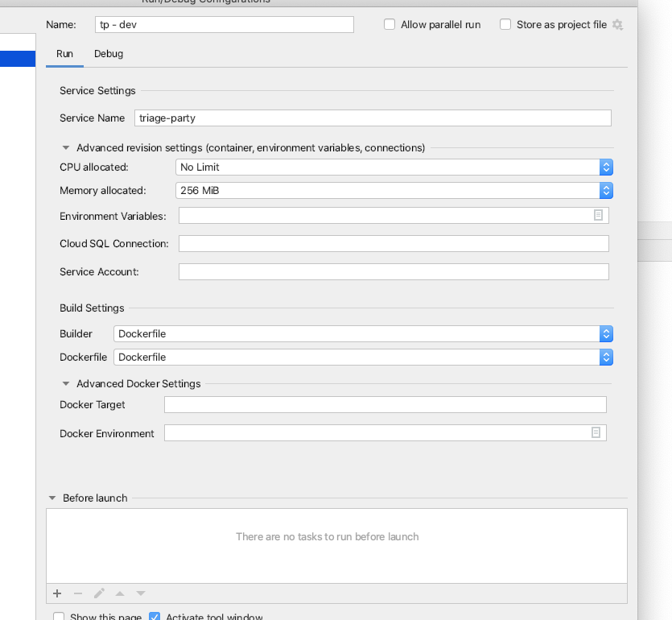The image size is (672, 620).
Task: Collapse Advanced revision settings section
Action: tap(65, 148)
